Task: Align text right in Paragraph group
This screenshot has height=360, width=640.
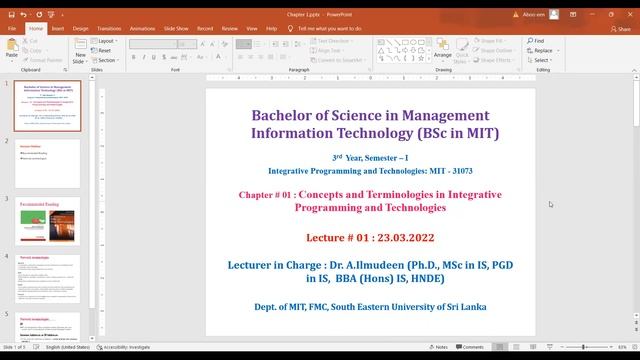Action: pyautogui.click(x=260, y=57)
